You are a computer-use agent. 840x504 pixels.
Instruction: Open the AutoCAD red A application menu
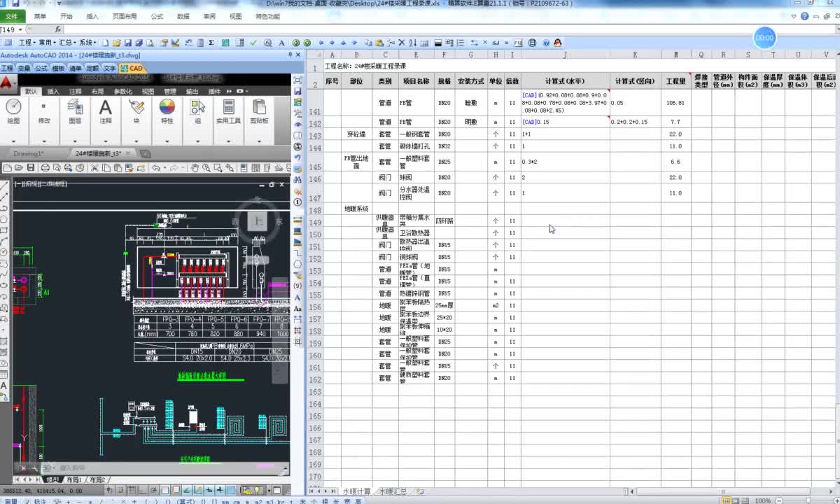(x=7, y=83)
